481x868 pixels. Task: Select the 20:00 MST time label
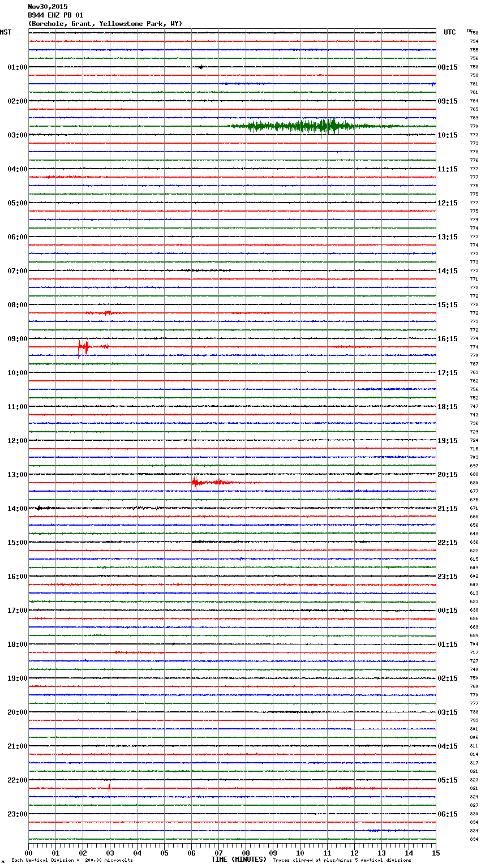18,712
